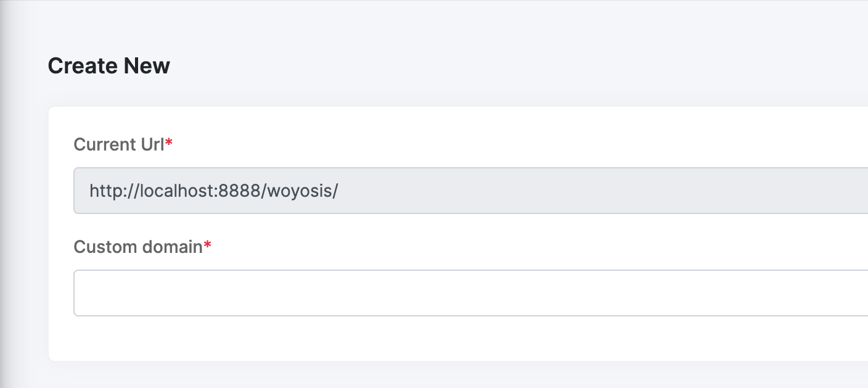Click the http://localhost:8888/woyosis/ text
868x388 pixels.
click(x=213, y=191)
